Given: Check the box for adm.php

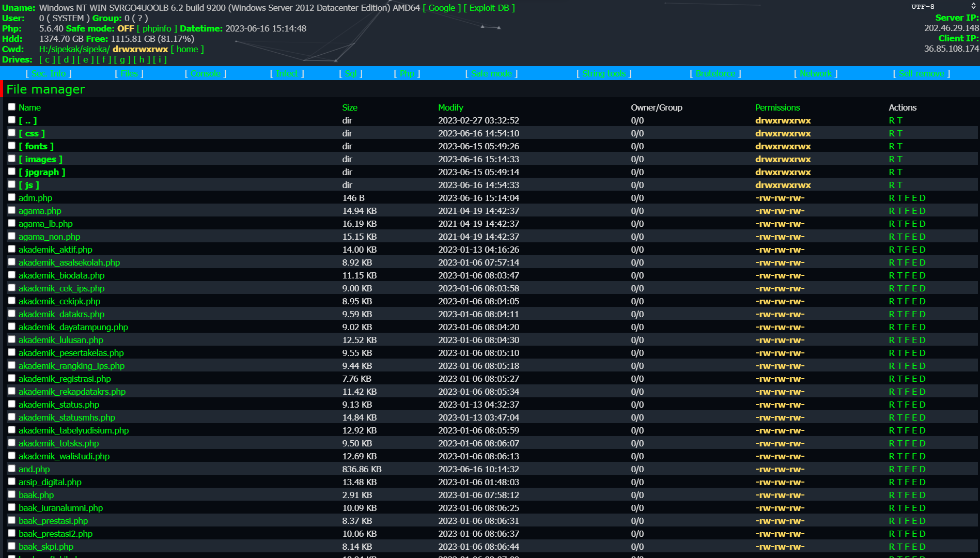Looking at the screenshot, I should [x=11, y=197].
